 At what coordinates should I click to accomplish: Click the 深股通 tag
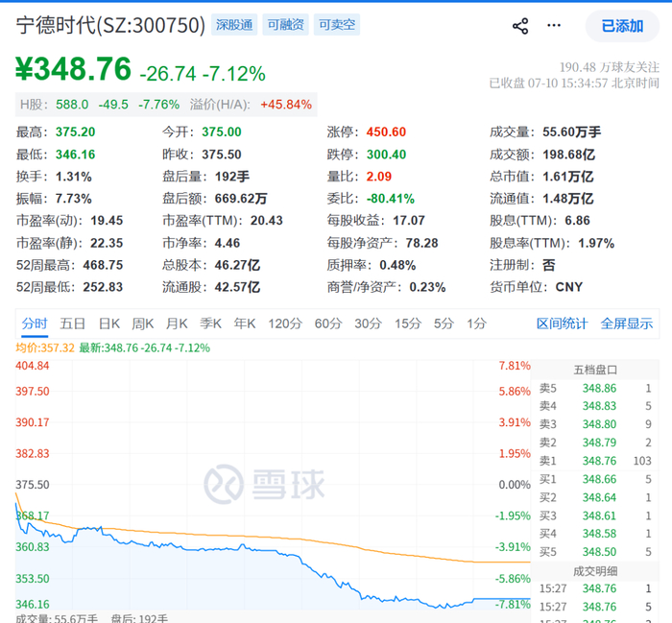click(x=234, y=25)
